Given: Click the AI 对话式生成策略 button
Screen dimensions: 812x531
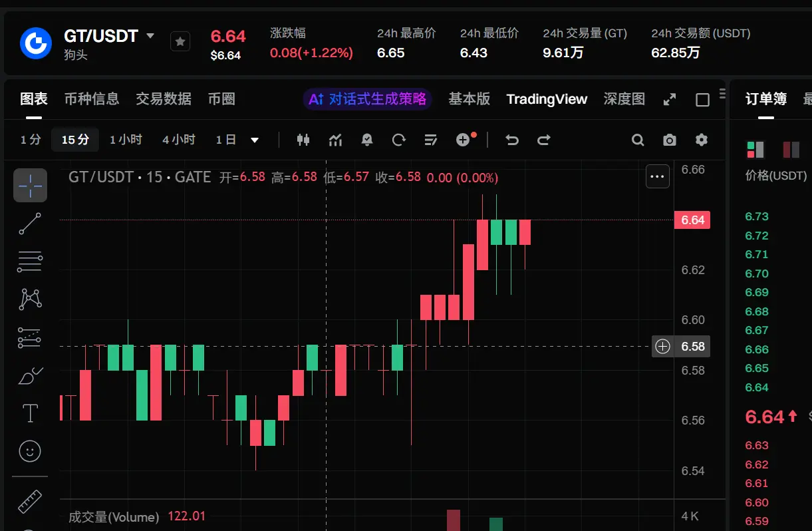Looking at the screenshot, I should (x=368, y=99).
